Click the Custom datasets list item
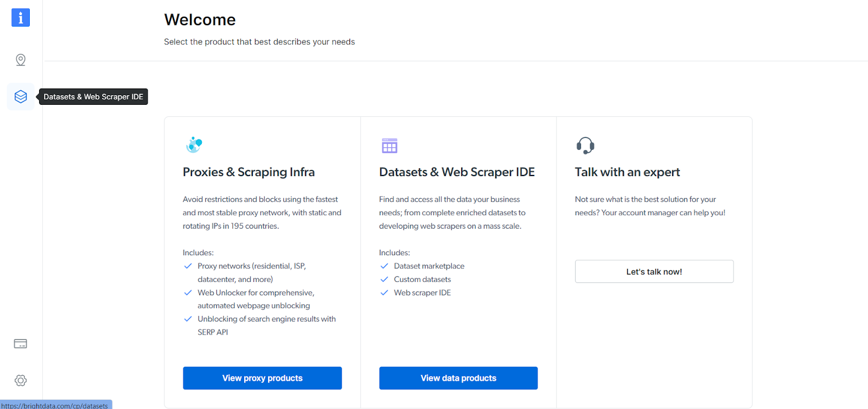Viewport: 868px width, 409px height. pyautogui.click(x=422, y=279)
